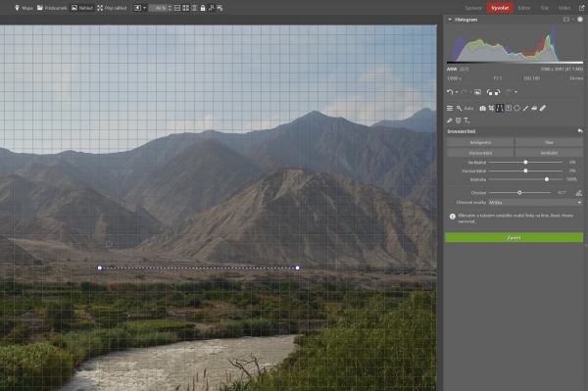The image size is (588, 391).
Task: Select the line alignment tool icon
Action: pos(500,109)
